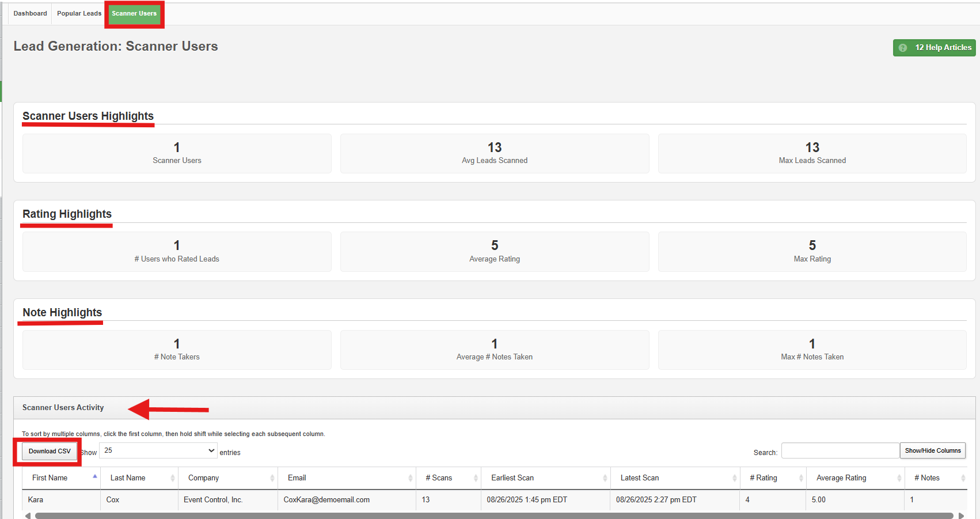Click the scroll right arrow below table
The width and height of the screenshot is (980, 519).
(960, 516)
